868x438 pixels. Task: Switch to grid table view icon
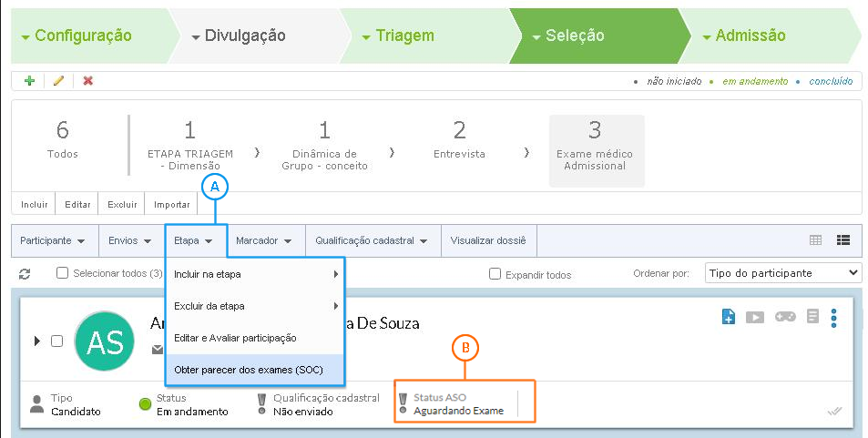(x=815, y=240)
